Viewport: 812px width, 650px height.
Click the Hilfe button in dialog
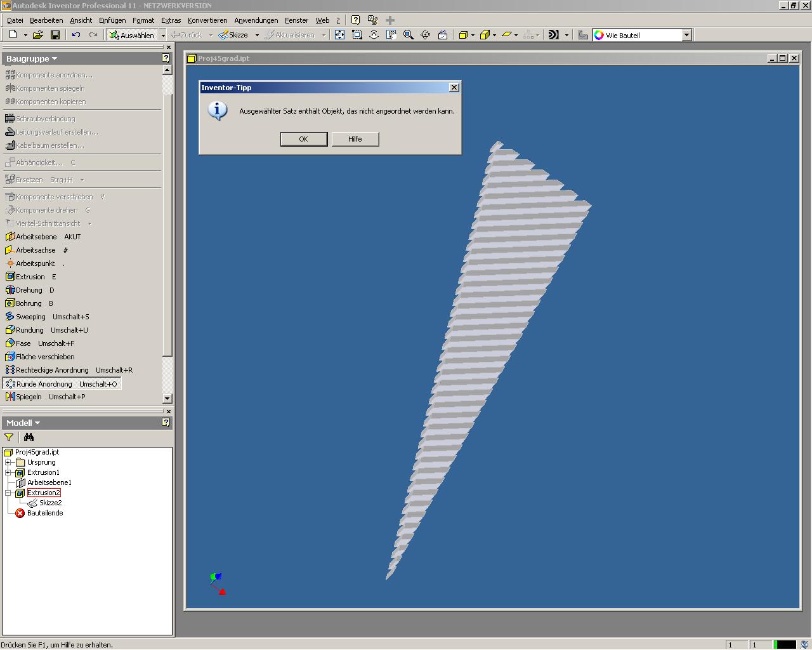click(x=355, y=139)
